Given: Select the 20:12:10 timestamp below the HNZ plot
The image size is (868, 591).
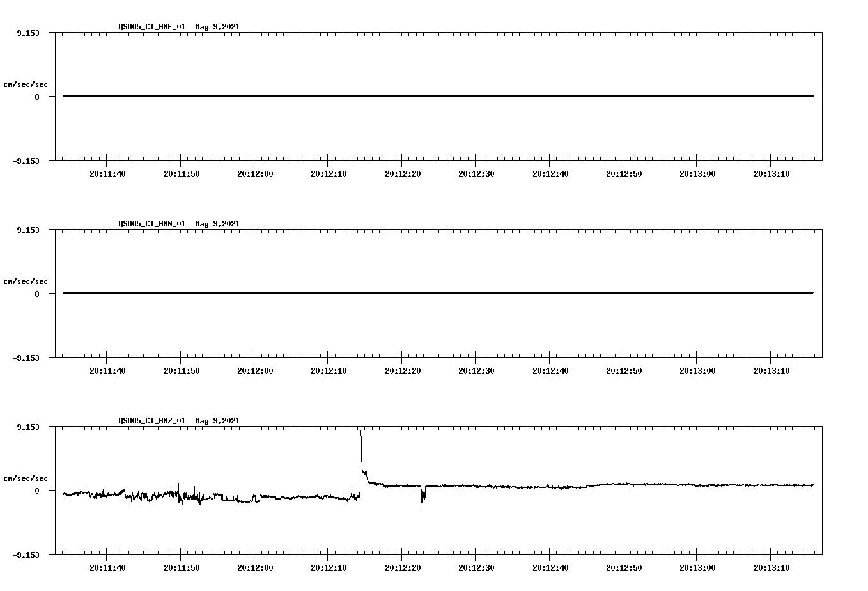Looking at the screenshot, I should [329, 567].
